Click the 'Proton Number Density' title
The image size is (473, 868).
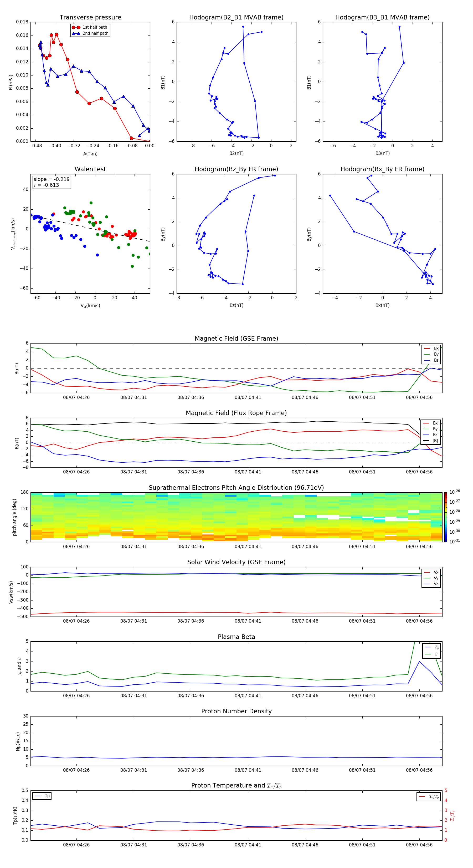click(x=236, y=711)
